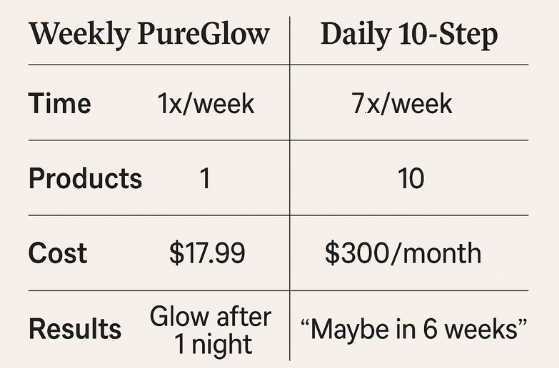The height and width of the screenshot is (368, 559).
Task: Click the Maybe in 6 weeks quote
Action: click(x=414, y=329)
